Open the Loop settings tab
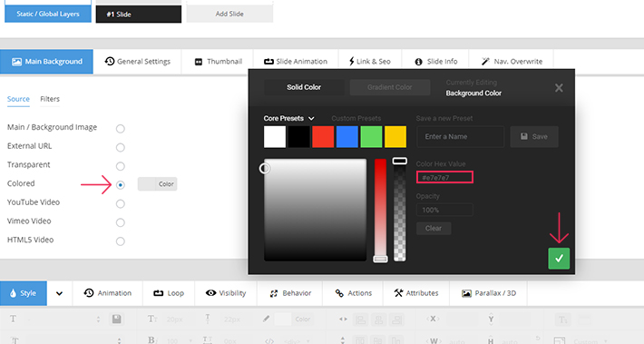The image size is (644, 344). (x=169, y=293)
